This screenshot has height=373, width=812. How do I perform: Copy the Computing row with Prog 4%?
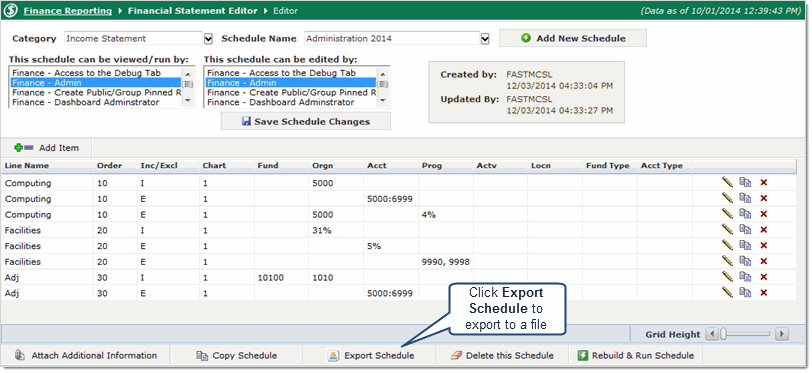pyautogui.click(x=745, y=214)
